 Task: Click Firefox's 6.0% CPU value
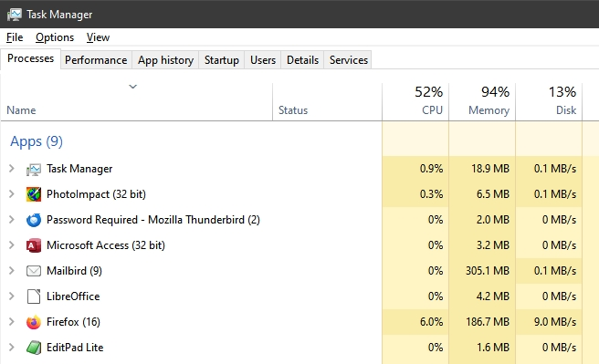tap(431, 322)
